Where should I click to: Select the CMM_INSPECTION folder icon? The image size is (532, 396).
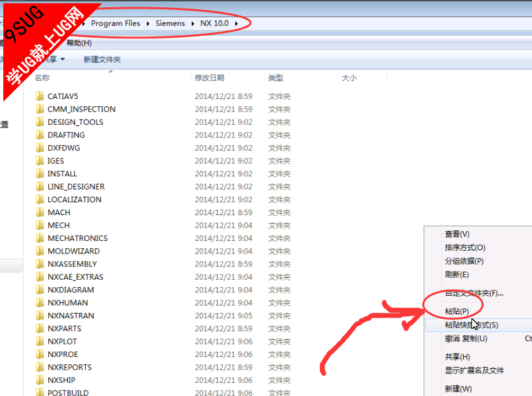40,109
